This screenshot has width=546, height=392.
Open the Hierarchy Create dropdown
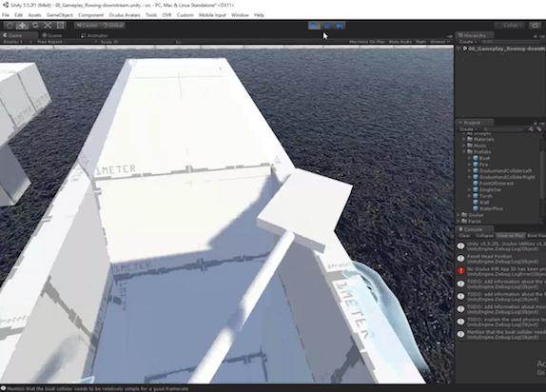click(x=467, y=42)
